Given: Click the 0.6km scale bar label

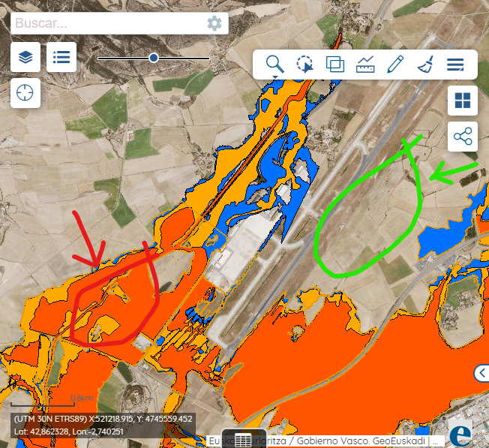Looking at the screenshot, I should tap(82, 398).
